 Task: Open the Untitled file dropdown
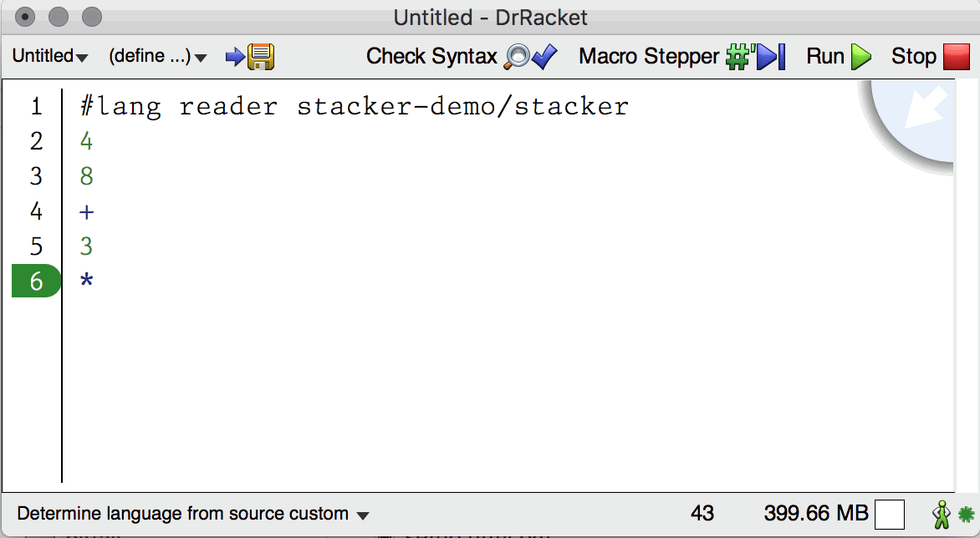[x=50, y=57]
